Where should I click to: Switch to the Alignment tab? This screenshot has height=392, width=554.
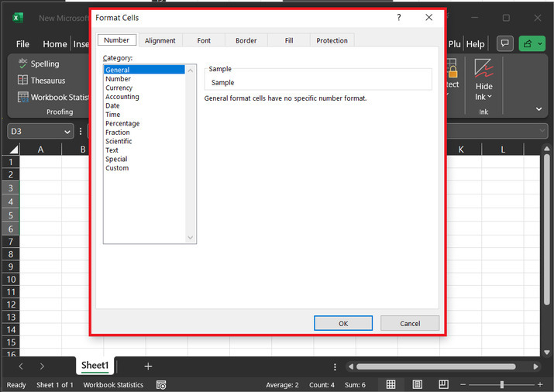[160, 40]
